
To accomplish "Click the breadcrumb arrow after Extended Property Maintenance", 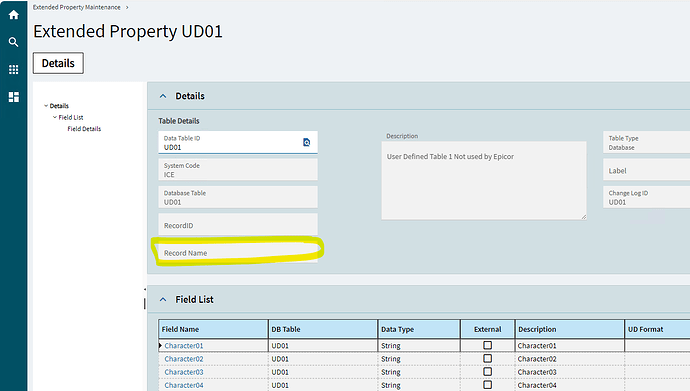I will [x=127, y=7].
